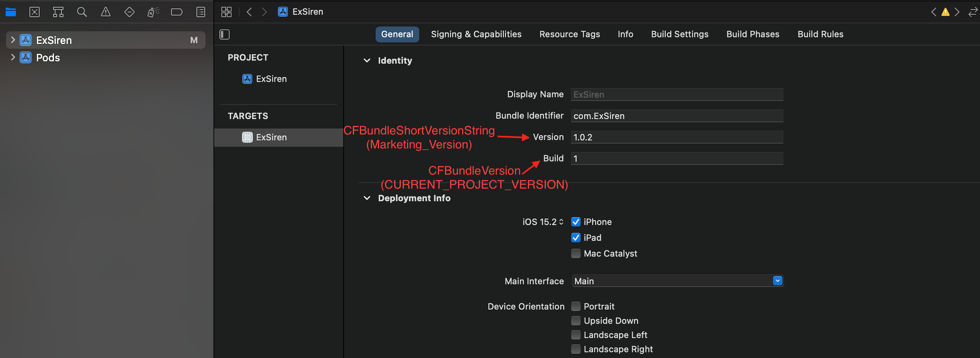The width and height of the screenshot is (980, 358).
Task: Toggle the editor review swap arrows
Action: point(973,12)
